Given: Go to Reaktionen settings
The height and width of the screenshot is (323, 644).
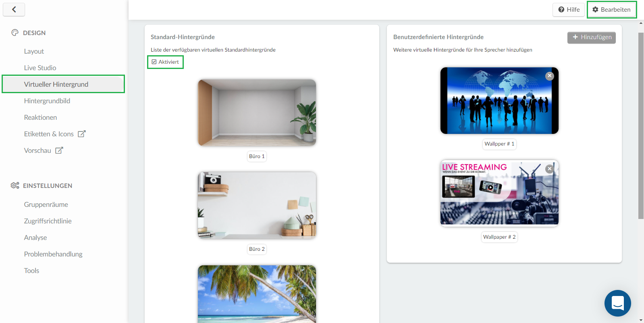Looking at the screenshot, I should [x=40, y=117].
